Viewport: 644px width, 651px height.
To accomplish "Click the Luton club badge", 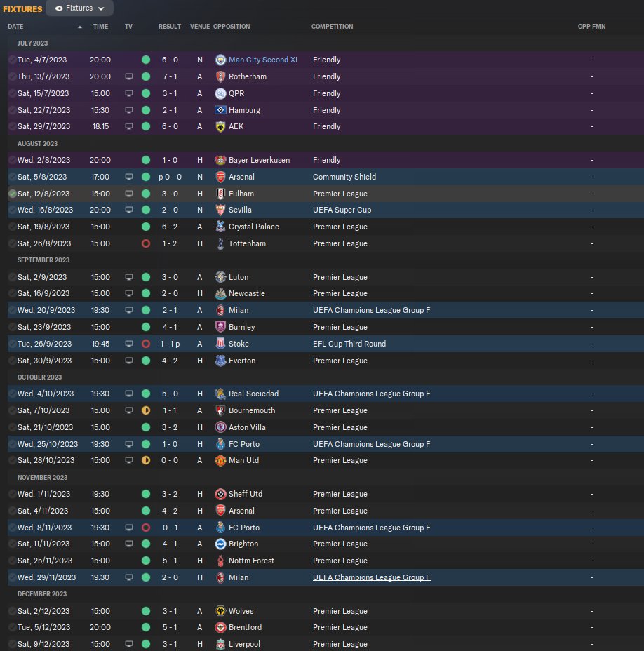I will (x=220, y=277).
